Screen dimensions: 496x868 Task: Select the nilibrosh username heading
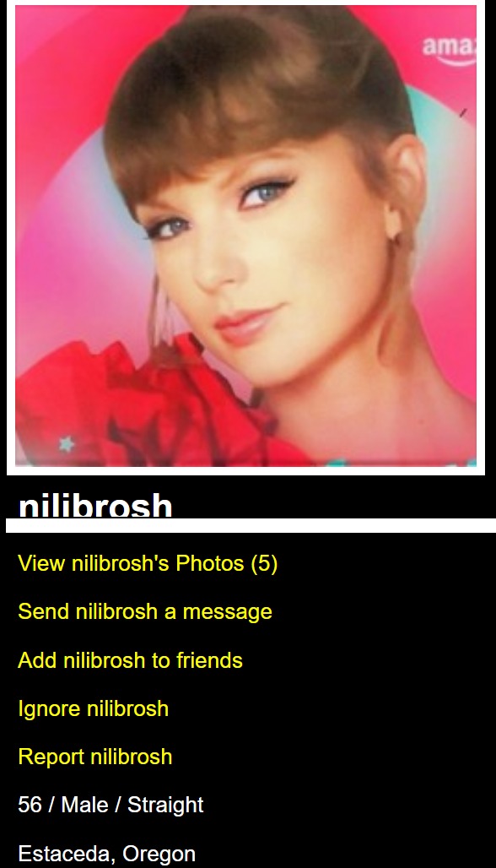[95, 507]
